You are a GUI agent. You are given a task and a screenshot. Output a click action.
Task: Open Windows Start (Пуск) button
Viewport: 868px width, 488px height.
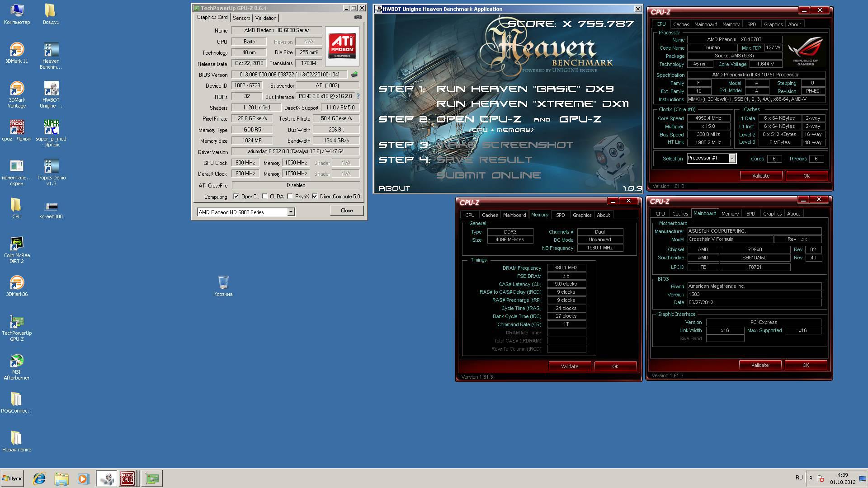click(x=12, y=478)
